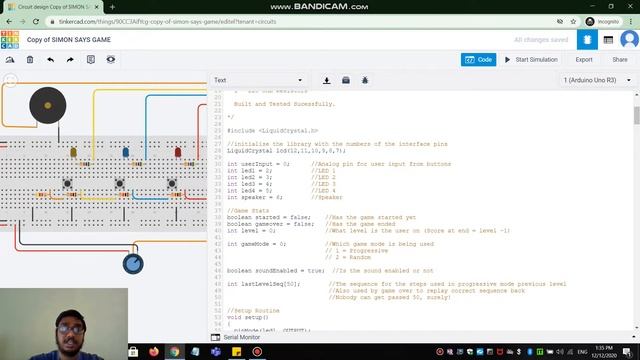
Task: Select the leftmost pushbutton on the breadboard
Action: (x=67, y=184)
